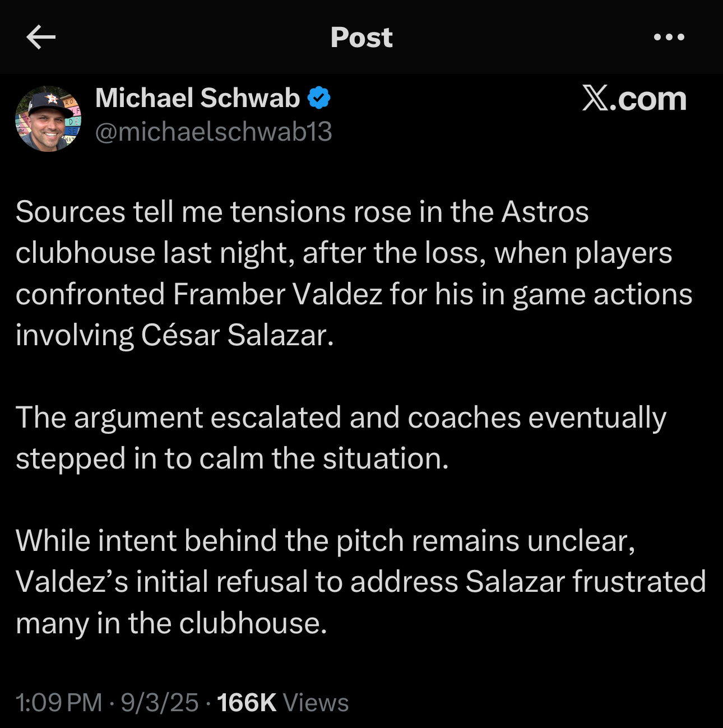The height and width of the screenshot is (728, 723).
Task: Select the paragraph starting 'Sources tell me'
Action: tap(354, 273)
